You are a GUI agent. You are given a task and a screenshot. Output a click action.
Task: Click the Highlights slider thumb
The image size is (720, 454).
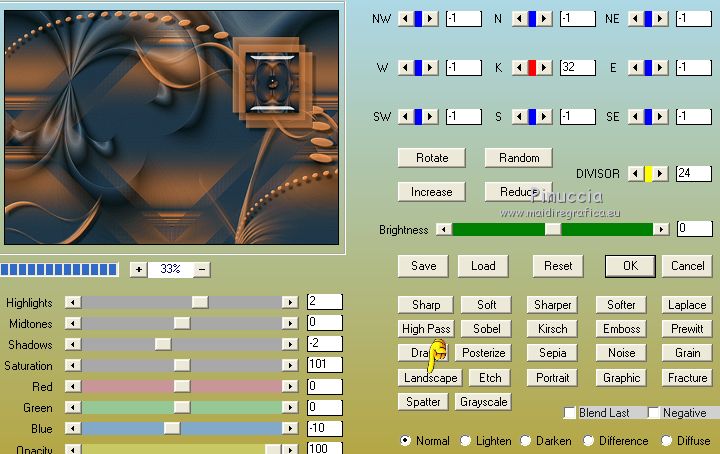(x=200, y=302)
